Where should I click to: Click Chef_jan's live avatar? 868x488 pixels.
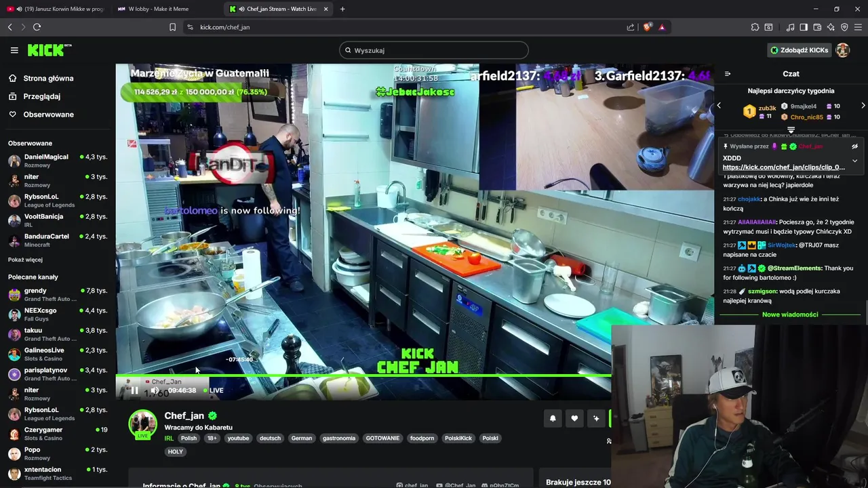tap(142, 424)
